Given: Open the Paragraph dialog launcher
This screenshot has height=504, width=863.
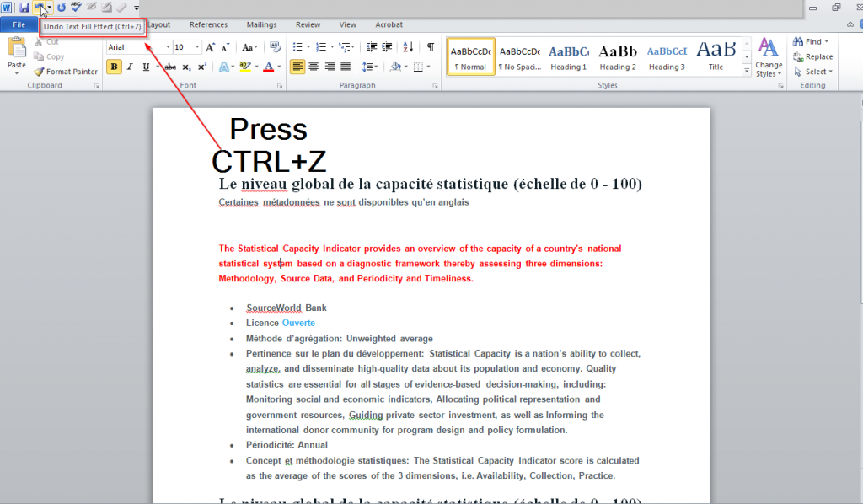Looking at the screenshot, I should click(x=435, y=86).
